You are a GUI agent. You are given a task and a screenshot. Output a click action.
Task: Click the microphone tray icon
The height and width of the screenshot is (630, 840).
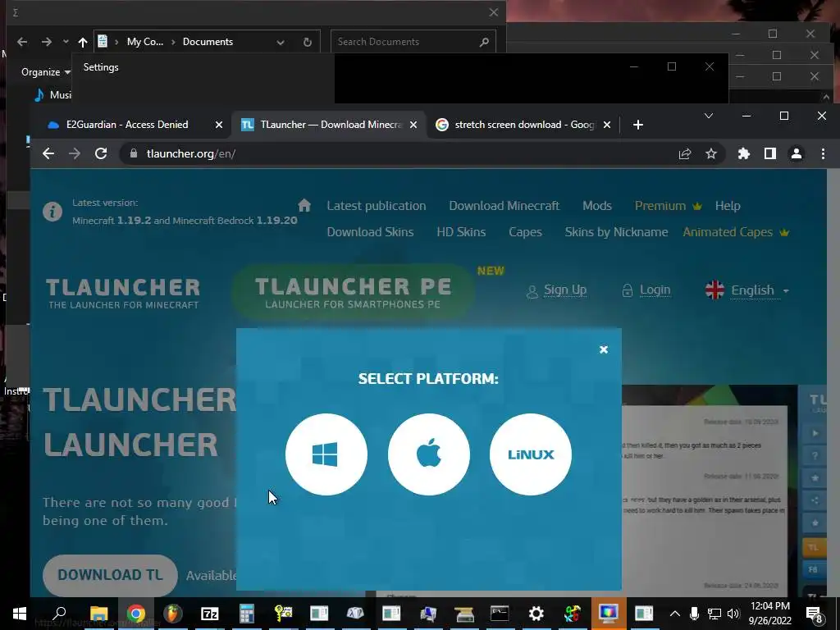click(694, 614)
